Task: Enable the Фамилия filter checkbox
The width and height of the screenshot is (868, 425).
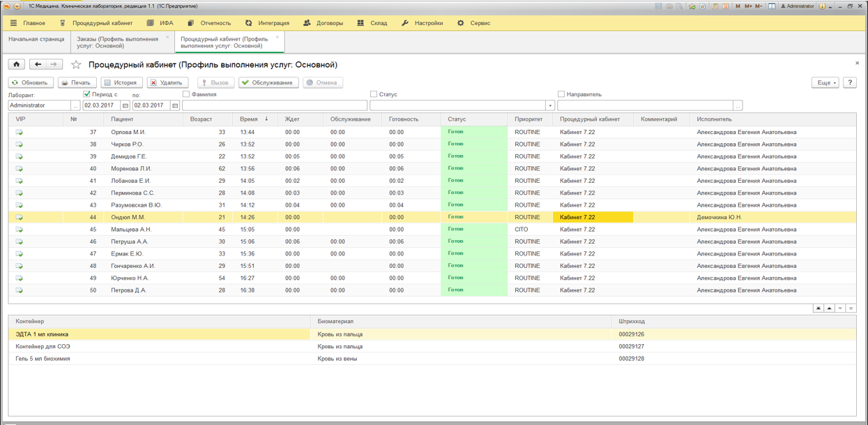Action: coord(186,94)
